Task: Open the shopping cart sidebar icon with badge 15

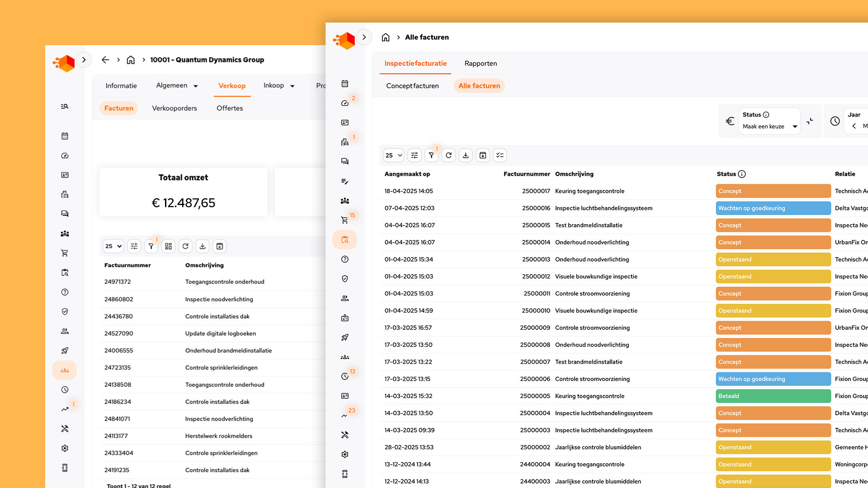Action: click(344, 220)
